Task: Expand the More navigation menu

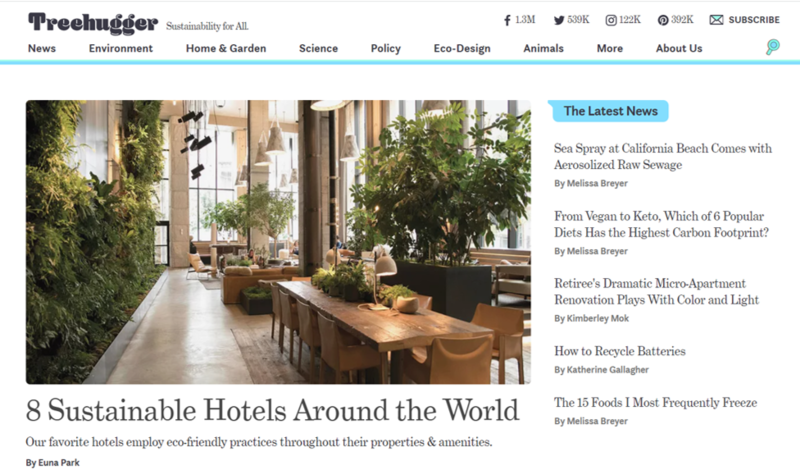Action: tap(610, 48)
